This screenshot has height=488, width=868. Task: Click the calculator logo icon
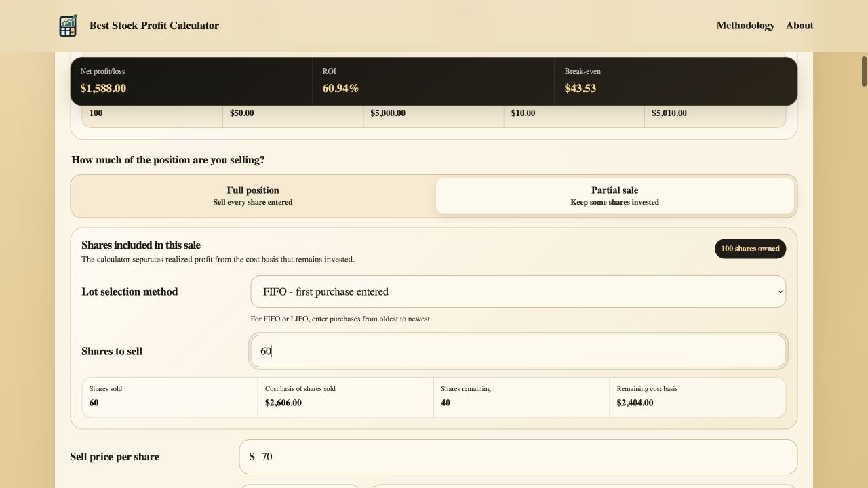(68, 26)
